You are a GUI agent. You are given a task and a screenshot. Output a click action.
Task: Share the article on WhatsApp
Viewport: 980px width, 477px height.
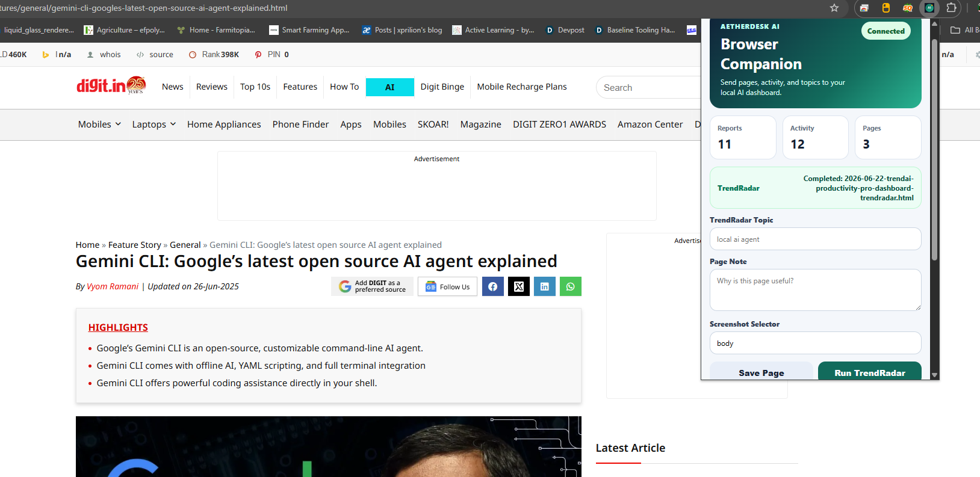coord(571,286)
